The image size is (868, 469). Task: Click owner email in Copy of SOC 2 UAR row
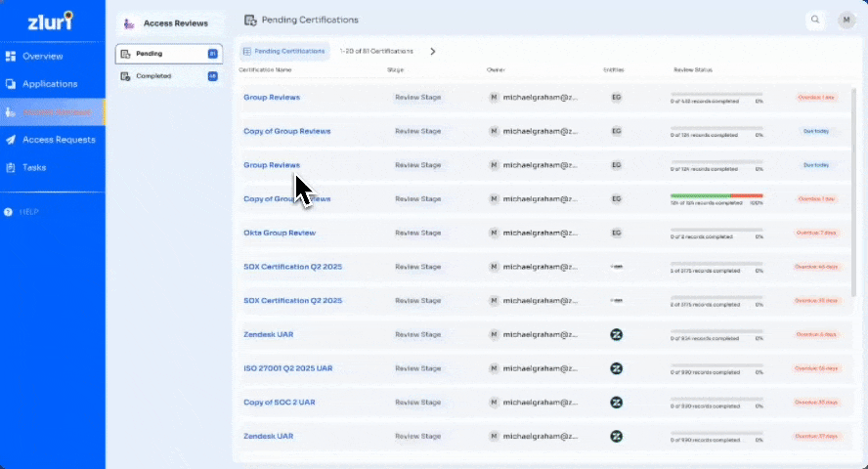coord(541,403)
